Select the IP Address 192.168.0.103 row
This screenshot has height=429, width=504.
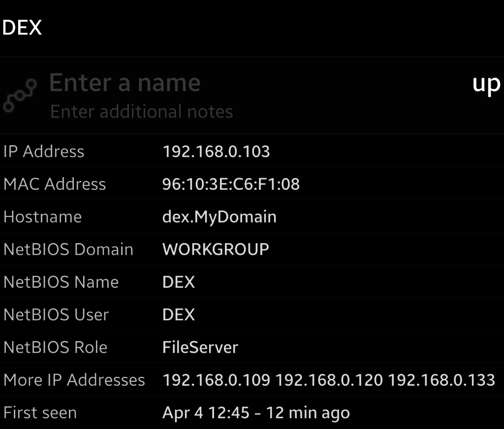click(x=252, y=151)
